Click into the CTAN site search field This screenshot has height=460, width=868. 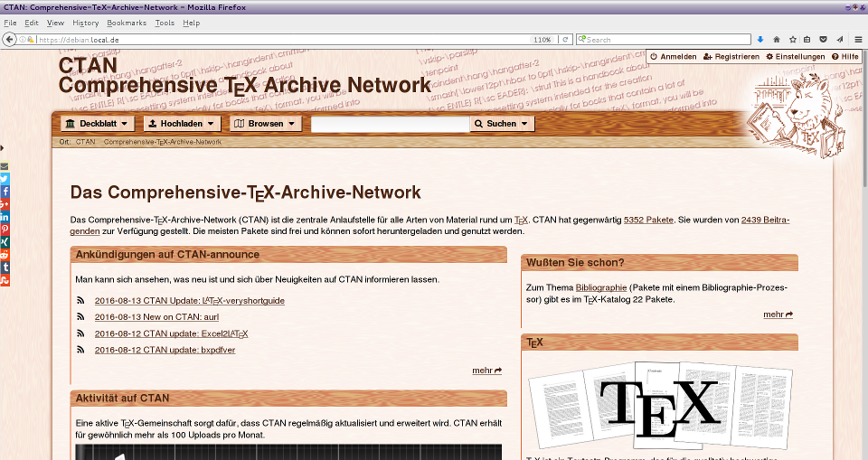(x=391, y=124)
